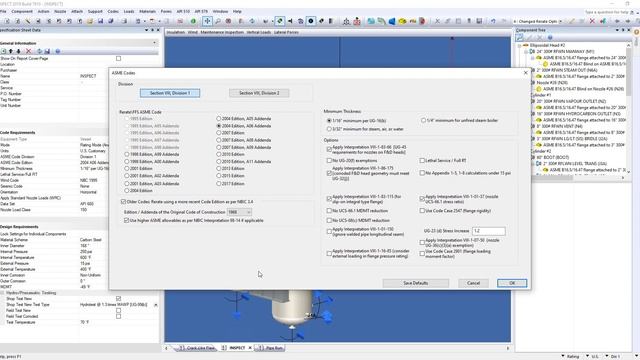
Task: Toggle Show On Report Cover Page checkbox
Action: (118, 58)
